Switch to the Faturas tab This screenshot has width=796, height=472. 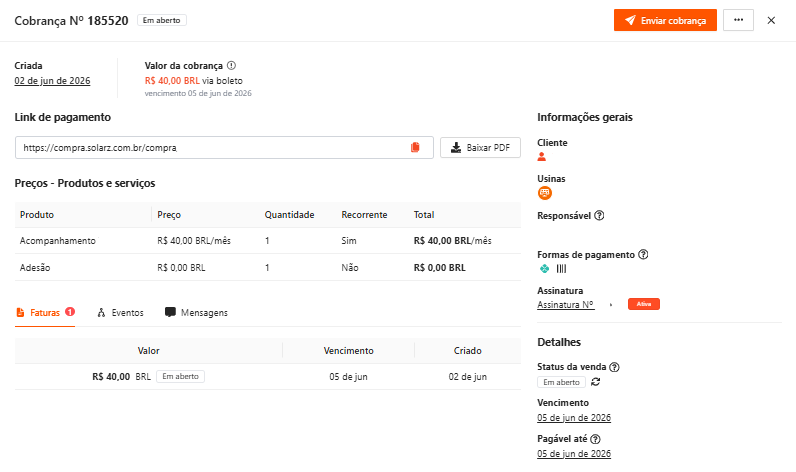point(45,313)
